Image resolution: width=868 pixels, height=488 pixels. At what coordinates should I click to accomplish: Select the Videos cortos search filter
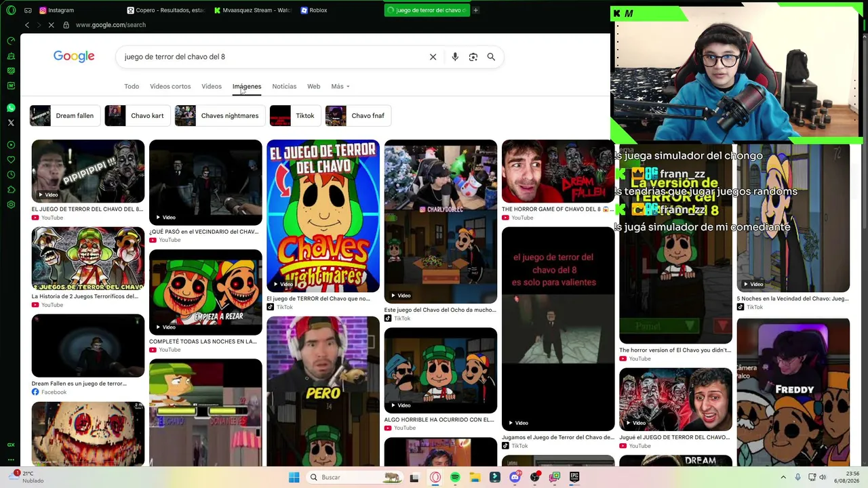coord(170,86)
